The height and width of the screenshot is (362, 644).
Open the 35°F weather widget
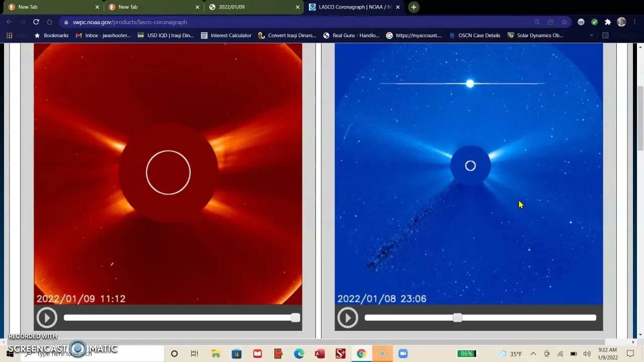tap(510, 354)
